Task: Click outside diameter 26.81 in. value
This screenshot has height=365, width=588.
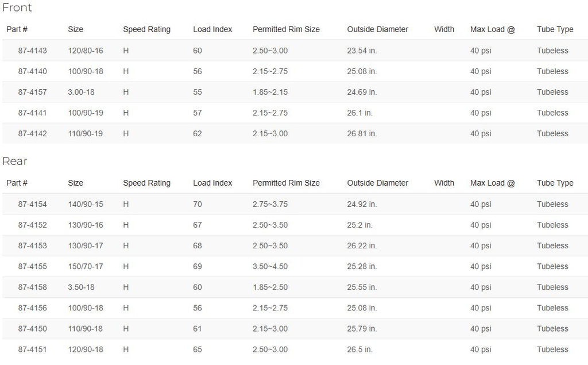Action: click(362, 134)
